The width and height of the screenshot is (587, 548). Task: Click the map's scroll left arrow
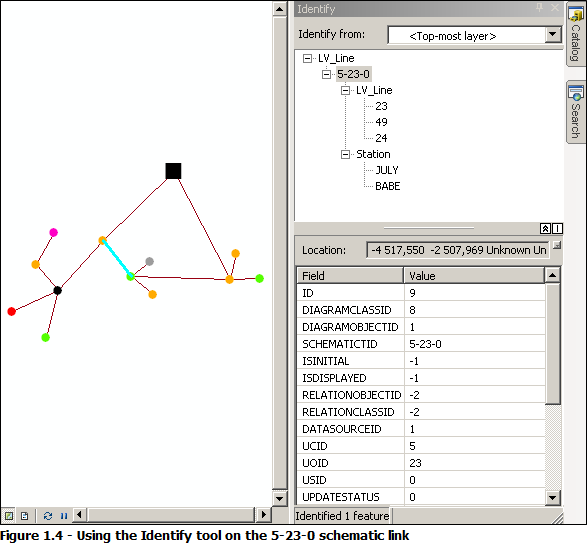tap(79, 515)
